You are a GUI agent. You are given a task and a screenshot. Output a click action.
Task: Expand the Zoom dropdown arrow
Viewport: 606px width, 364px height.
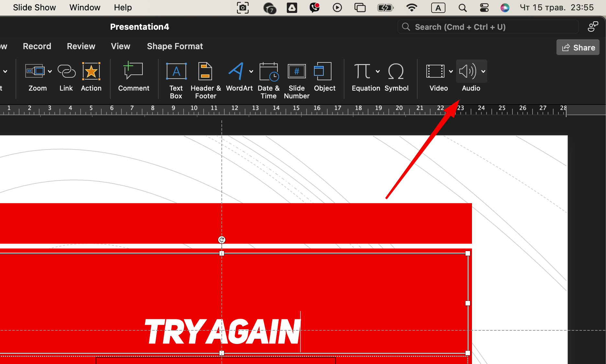pyautogui.click(x=50, y=72)
